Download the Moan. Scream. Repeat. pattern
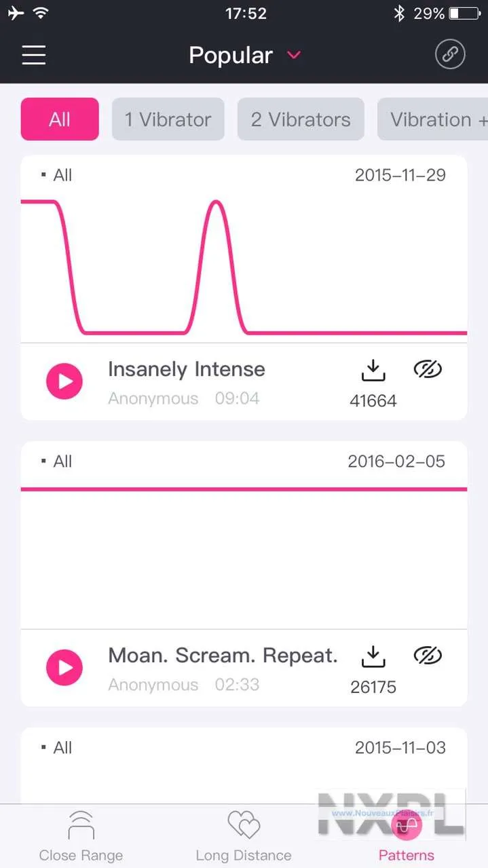 pos(373,657)
